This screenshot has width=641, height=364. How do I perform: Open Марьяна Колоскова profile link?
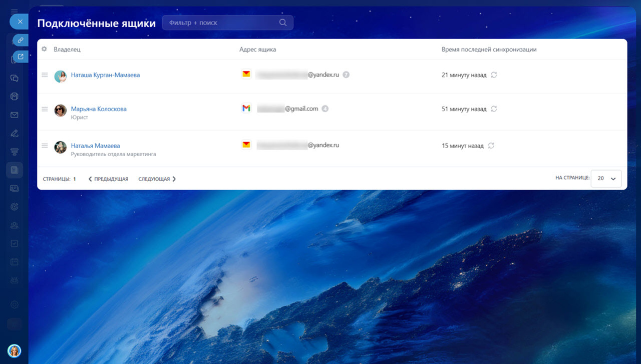click(x=99, y=109)
